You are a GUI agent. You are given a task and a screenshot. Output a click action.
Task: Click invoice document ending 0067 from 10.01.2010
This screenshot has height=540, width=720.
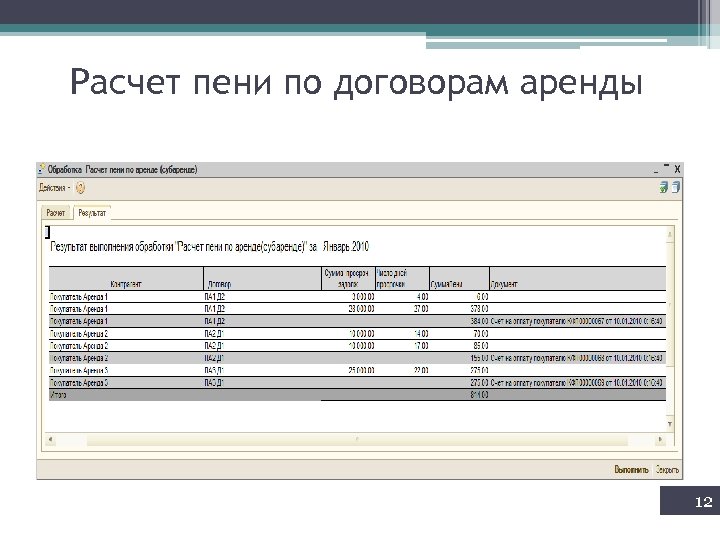(x=576, y=321)
